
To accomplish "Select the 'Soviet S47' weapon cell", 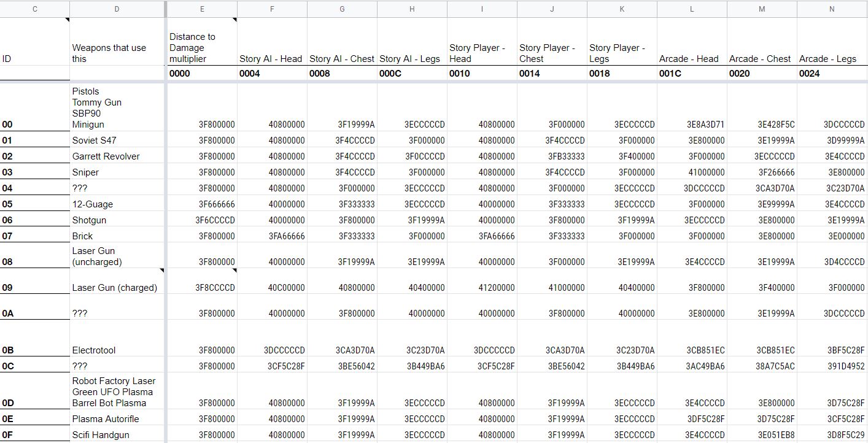I will pos(117,141).
